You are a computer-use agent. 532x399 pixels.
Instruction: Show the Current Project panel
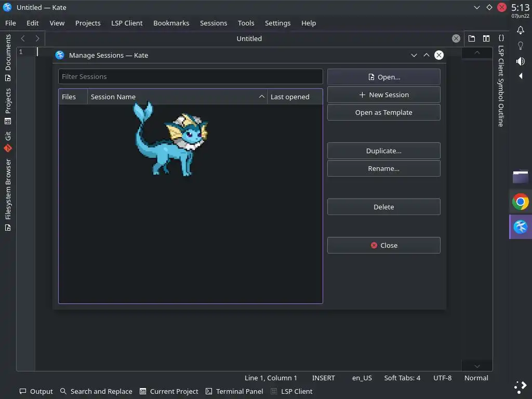[169, 391]
